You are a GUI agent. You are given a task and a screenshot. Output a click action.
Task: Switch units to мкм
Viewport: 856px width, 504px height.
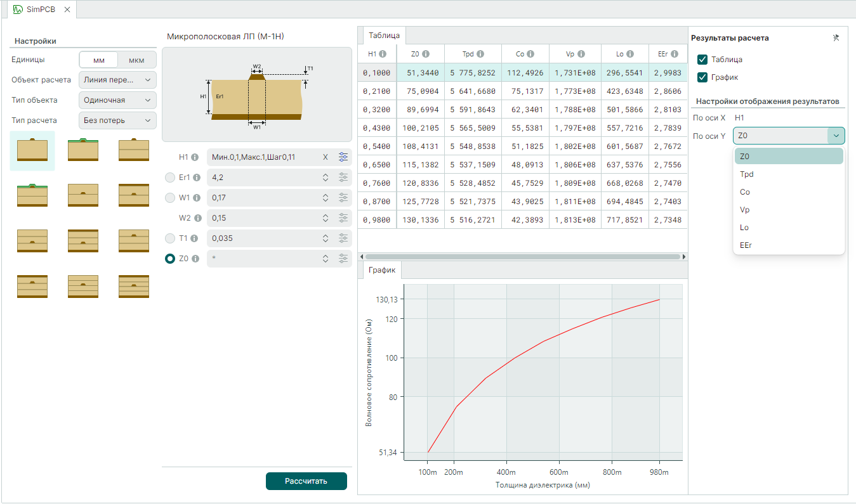[x=136, y=60]
